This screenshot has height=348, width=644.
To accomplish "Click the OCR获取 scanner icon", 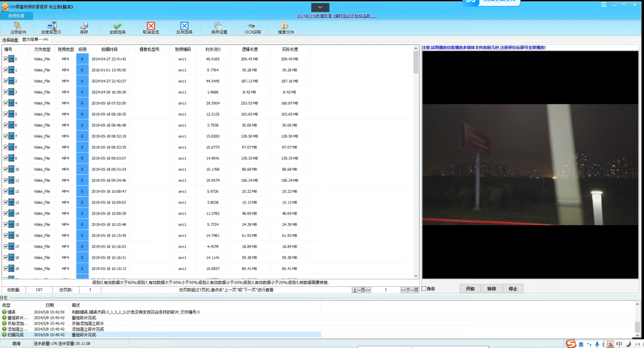I will [251, 26].
